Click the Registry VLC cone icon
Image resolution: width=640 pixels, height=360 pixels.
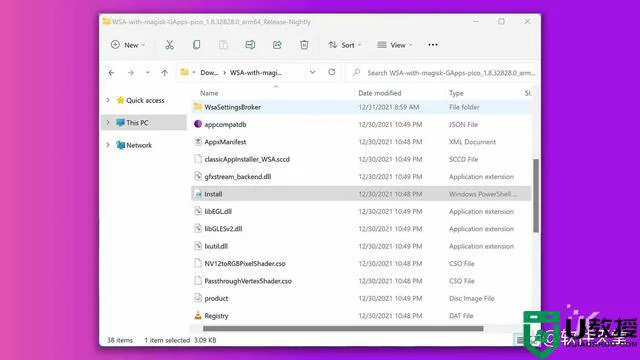[x=198, y=316]
